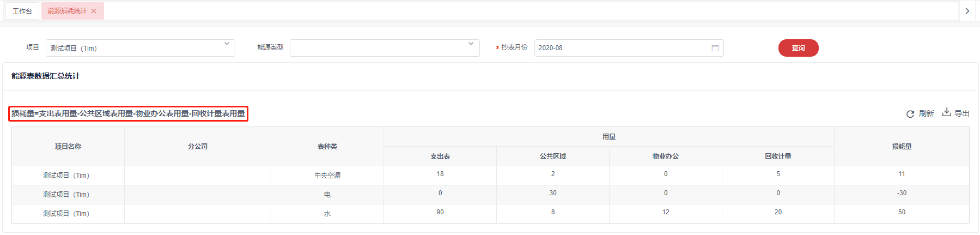Click the red 查询 button
Viewport: 980px width, 235px height.
coord(798,48)
